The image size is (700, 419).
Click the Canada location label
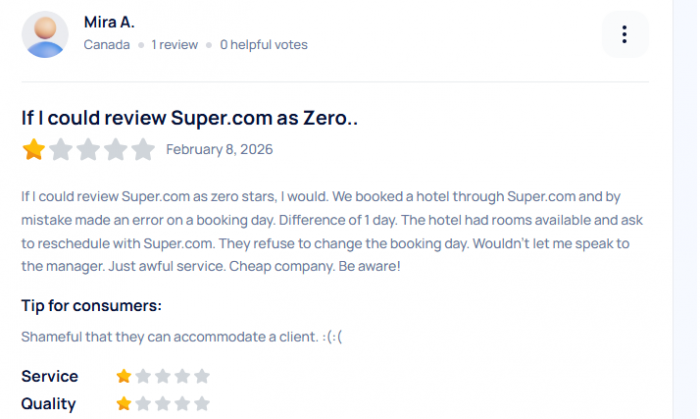[x=106, y=45]
